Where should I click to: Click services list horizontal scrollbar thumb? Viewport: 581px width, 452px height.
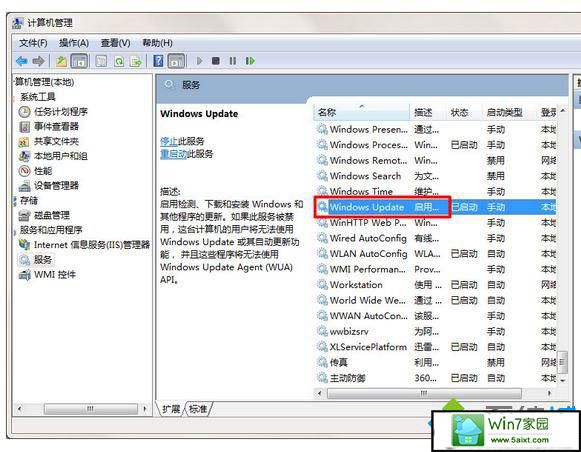point(424,393)
